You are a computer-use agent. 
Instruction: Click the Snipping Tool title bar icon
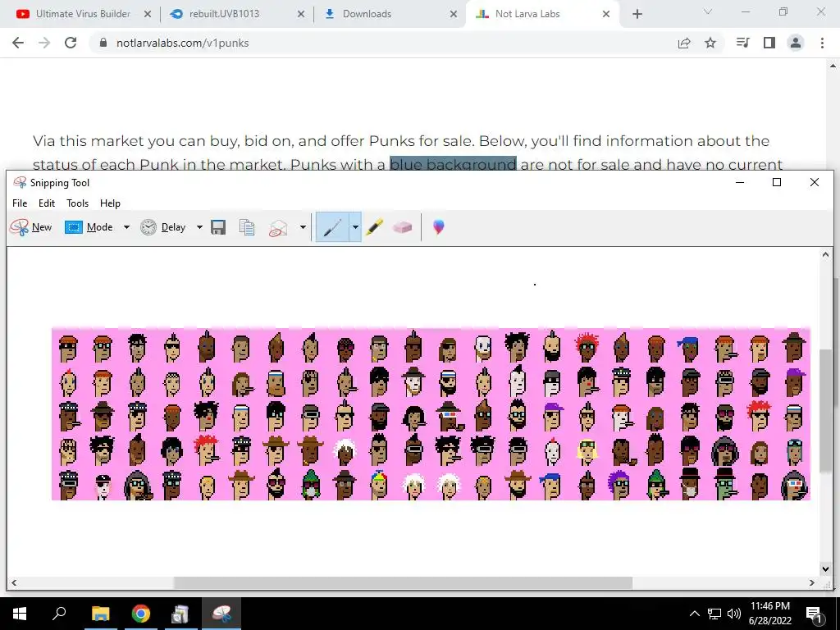[x=20, y=183]
